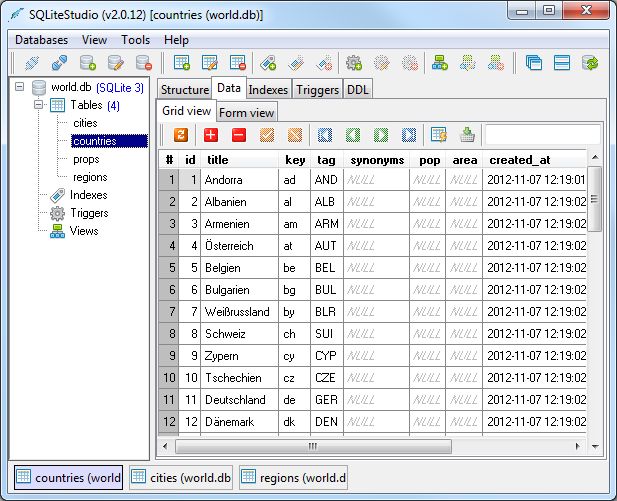Image resolution: width=617 pixels, height=501 pixels.
Task: Click the edit trigger gear icon
Action: [x=382, y=63]
